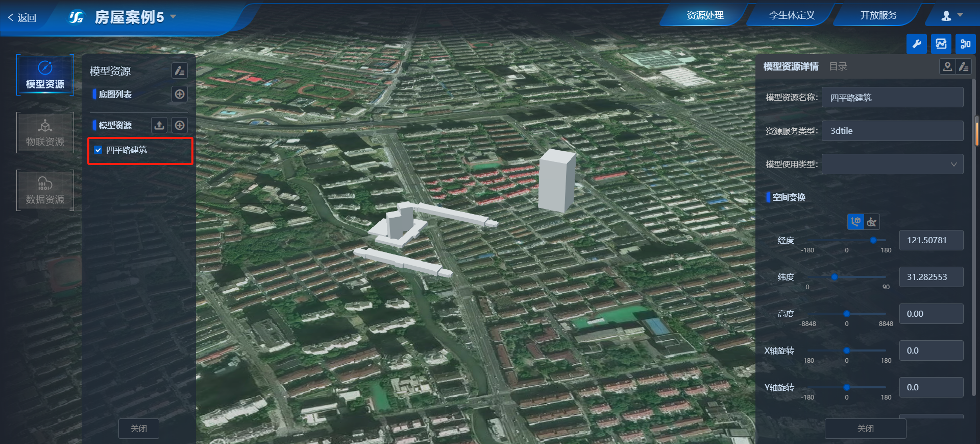The height and width of the screenshot is (444, 980).
Task: Click the X轴旋转 slider handle
Action: point(847,350)
